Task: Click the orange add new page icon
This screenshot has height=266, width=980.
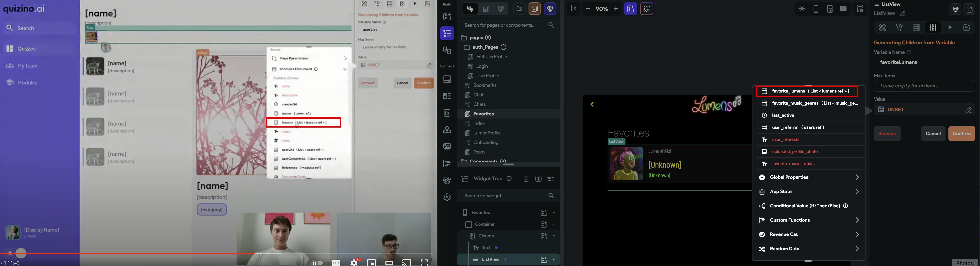Action: (535, 9)
